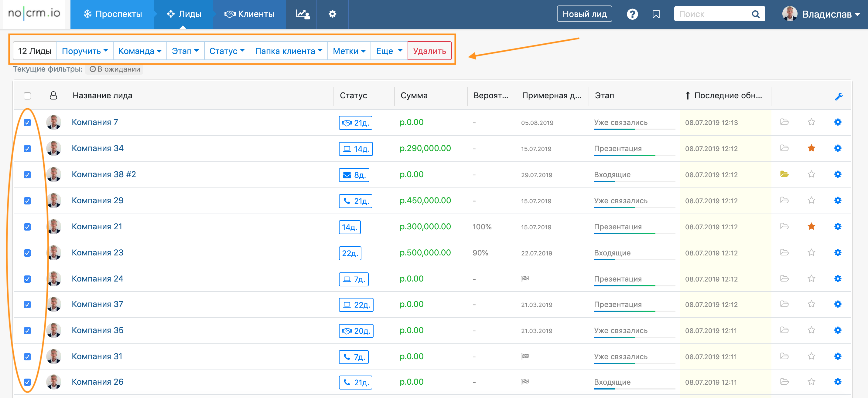The width and height of the screenshot is (868, 398).
Task: Open the gear actions for Компания 23
Action: (838, 252)
